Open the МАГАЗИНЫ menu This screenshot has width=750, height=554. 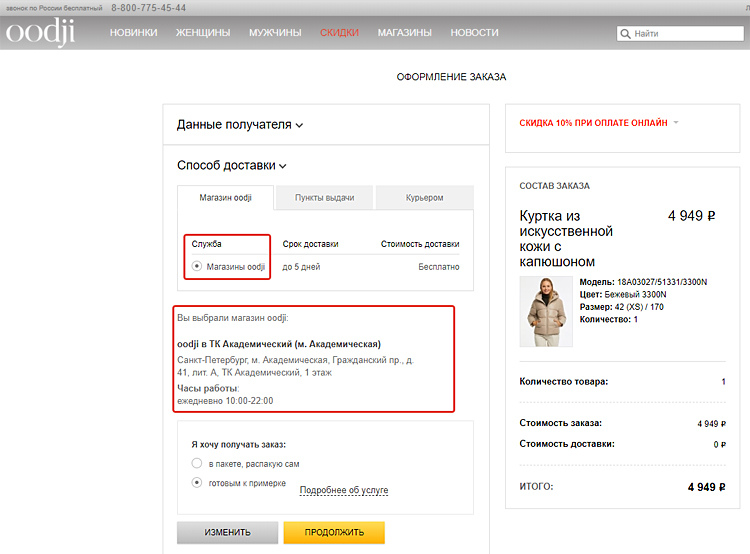pyautogui.click(x=405, y=33)
